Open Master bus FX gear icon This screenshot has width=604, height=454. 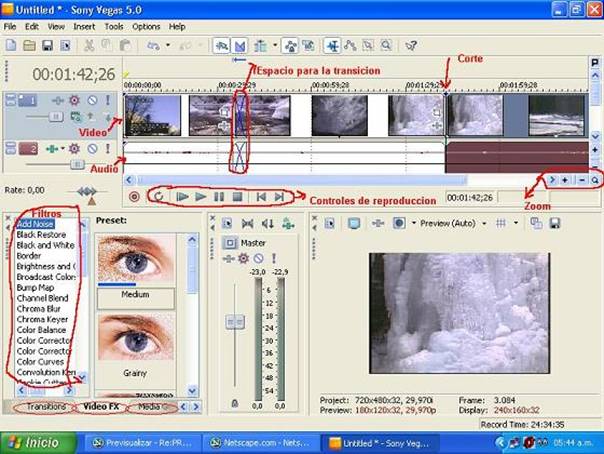tap(243, 258)
